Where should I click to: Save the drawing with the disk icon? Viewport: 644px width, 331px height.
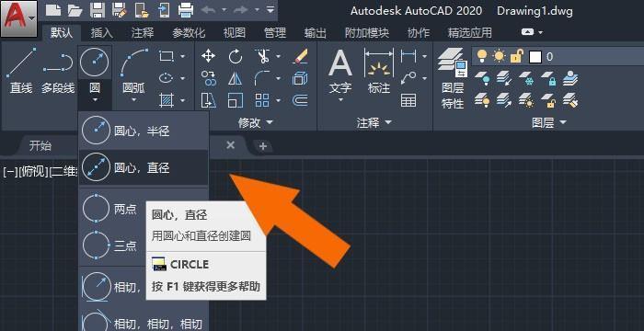(98, 10)
